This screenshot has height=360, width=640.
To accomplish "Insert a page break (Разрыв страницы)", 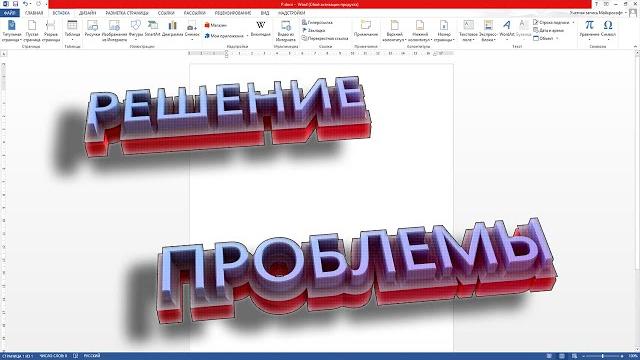I will (x=51, y=31).
